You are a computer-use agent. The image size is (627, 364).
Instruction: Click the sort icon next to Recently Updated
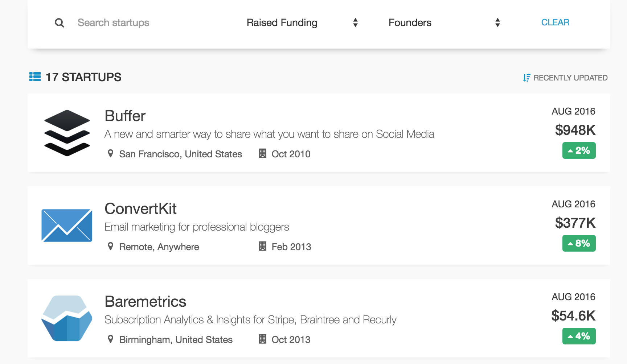pyautogui.click(x=526, y=78)
